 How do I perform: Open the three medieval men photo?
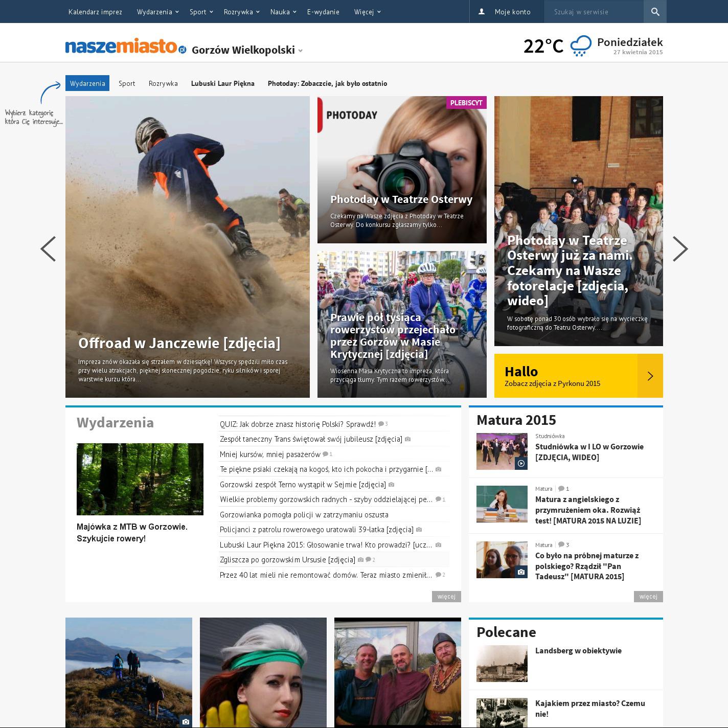tap(398, 673)
